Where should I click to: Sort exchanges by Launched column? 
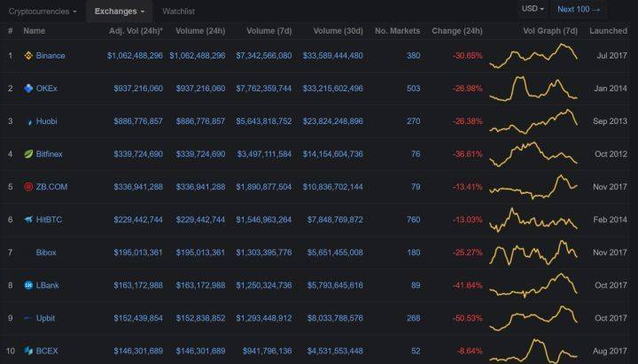(x=608, y=31)
